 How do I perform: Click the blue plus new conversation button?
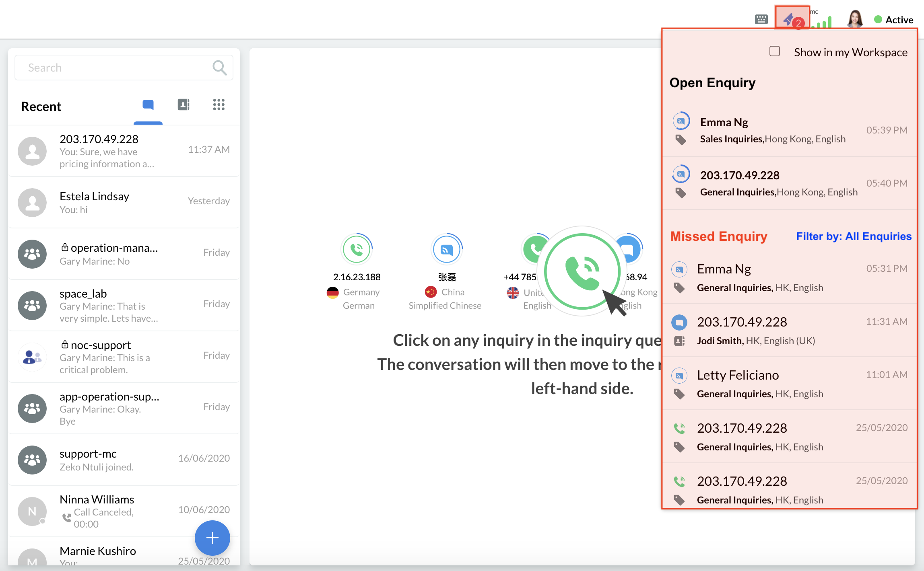pyautogui.click(x=212, y=538)
